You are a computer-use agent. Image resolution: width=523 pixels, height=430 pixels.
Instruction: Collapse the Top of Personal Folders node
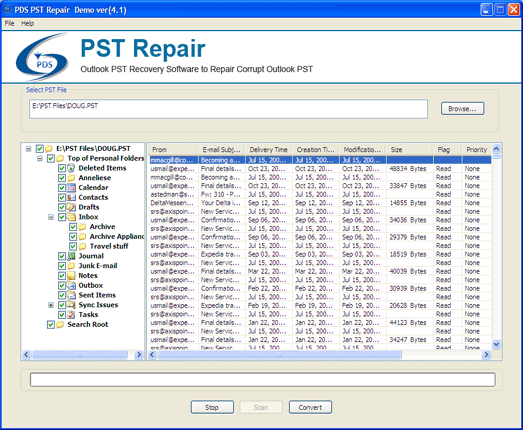[x=40, y=158]
